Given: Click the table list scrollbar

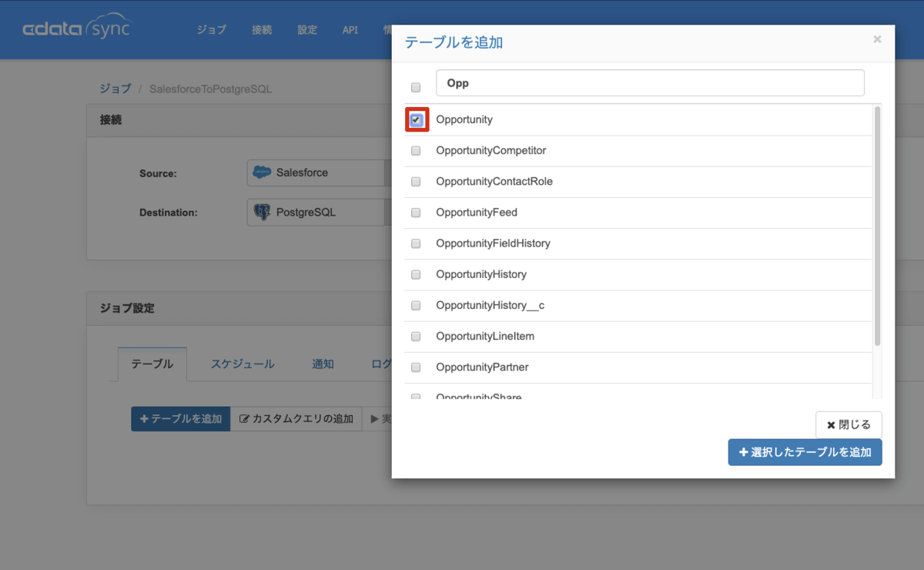Looking at the screenshot, I should tap(877, 226).
